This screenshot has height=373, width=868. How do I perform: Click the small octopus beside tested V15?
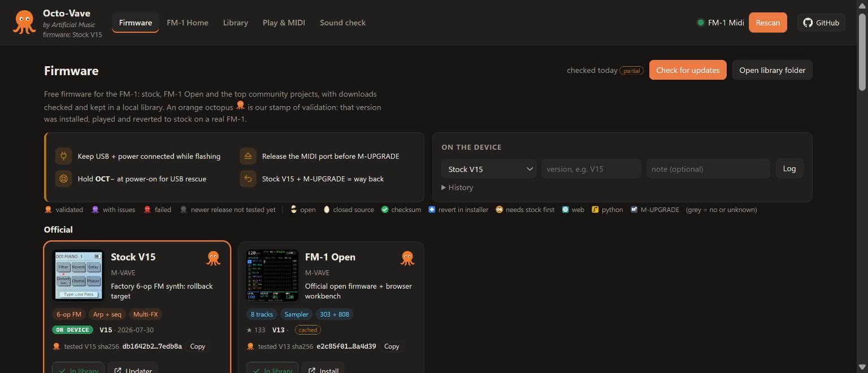click(x=57, y=346)
